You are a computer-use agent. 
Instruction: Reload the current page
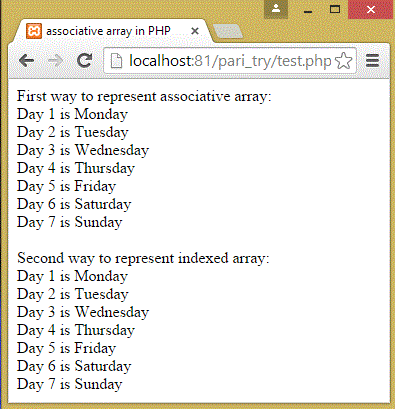pyautogui.click(x=84, y=60)
